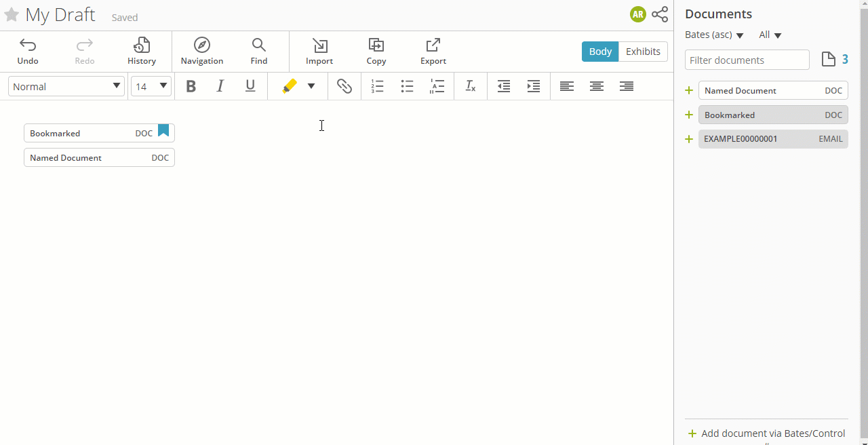Apply the yellow highlighter
868x445 pixels.
click(x=290, y=86)
